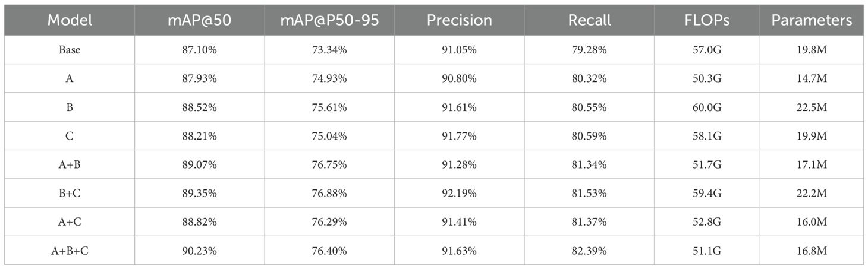The height and width of the screenshot is (269, 868).
Task: Click the A+C model row label
Action: pyautogui.click(x=70, y=222)
